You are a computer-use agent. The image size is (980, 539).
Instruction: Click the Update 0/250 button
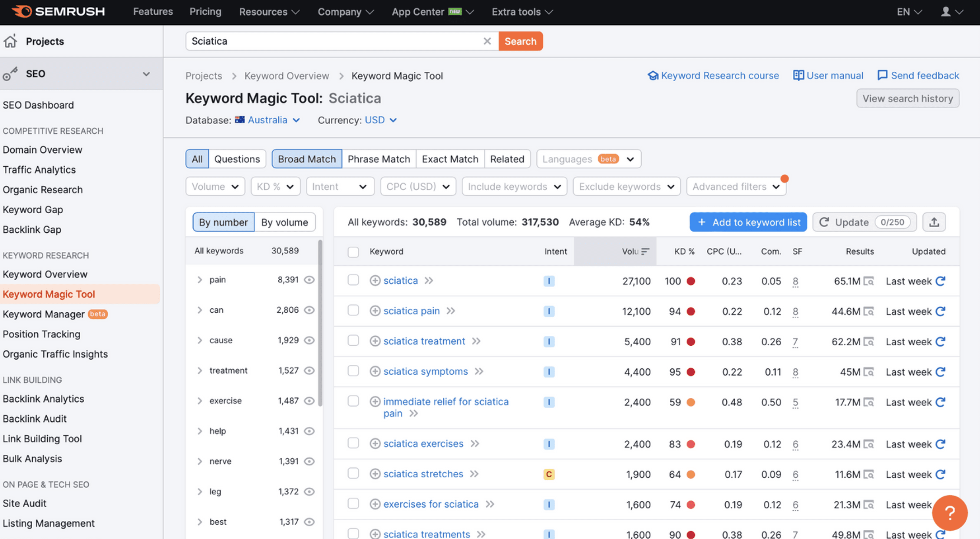click(x=864, y=222)
